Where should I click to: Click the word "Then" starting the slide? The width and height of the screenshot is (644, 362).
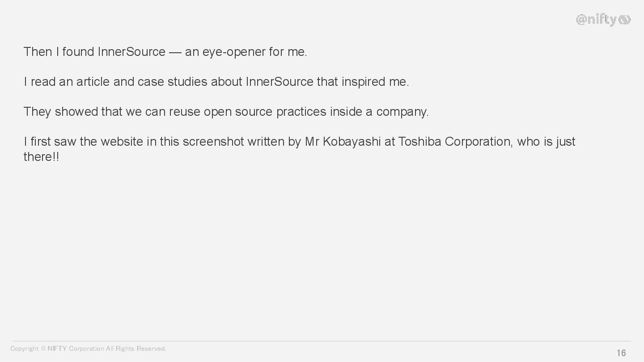pyautogui.click(x=38, y=52)
